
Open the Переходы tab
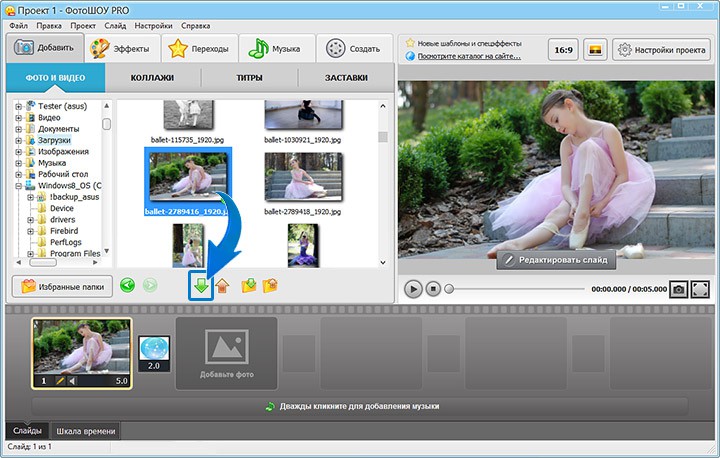point(201,48)
